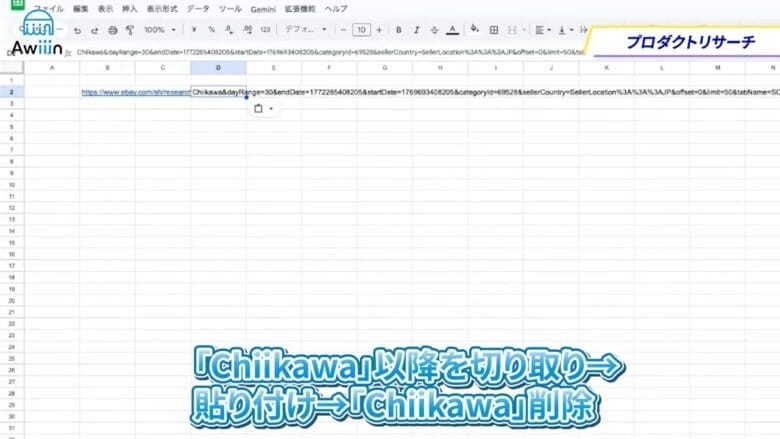Open the 拡張機能 menu

coord(300,9)
